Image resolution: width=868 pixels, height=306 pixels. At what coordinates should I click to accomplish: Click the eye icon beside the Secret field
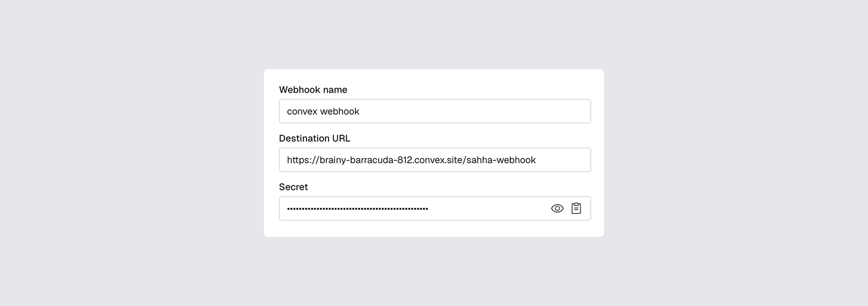(557, 208)
